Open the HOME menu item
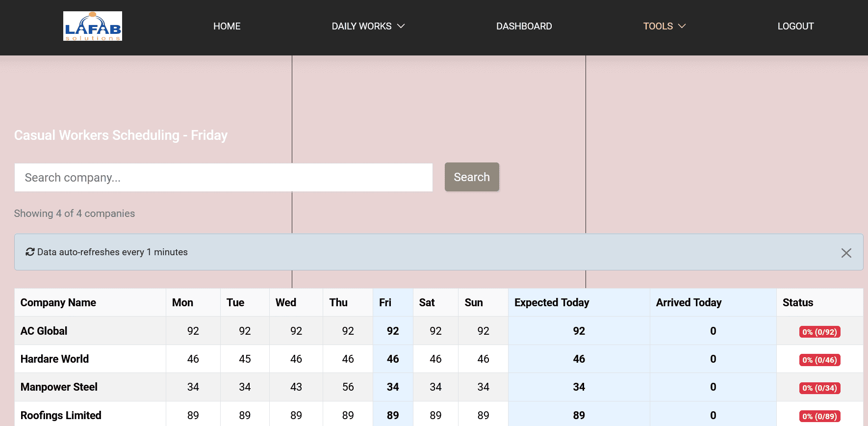This screenshot has width=868, height=426. pos(227,26)
